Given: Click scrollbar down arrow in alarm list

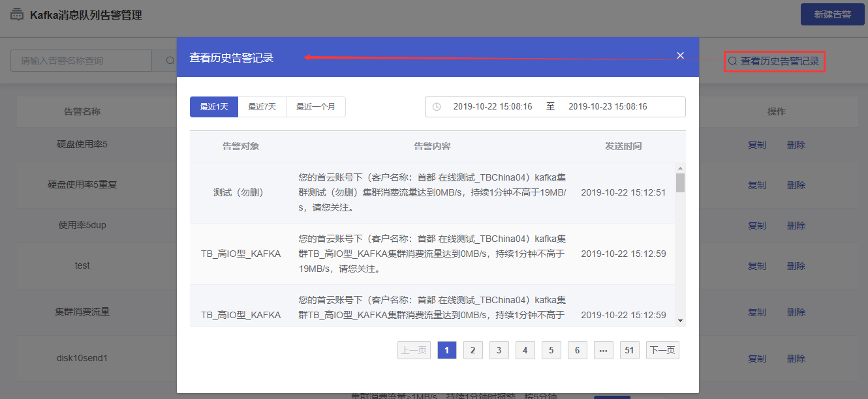Looking at the screenshot, I should pos(680,320).
